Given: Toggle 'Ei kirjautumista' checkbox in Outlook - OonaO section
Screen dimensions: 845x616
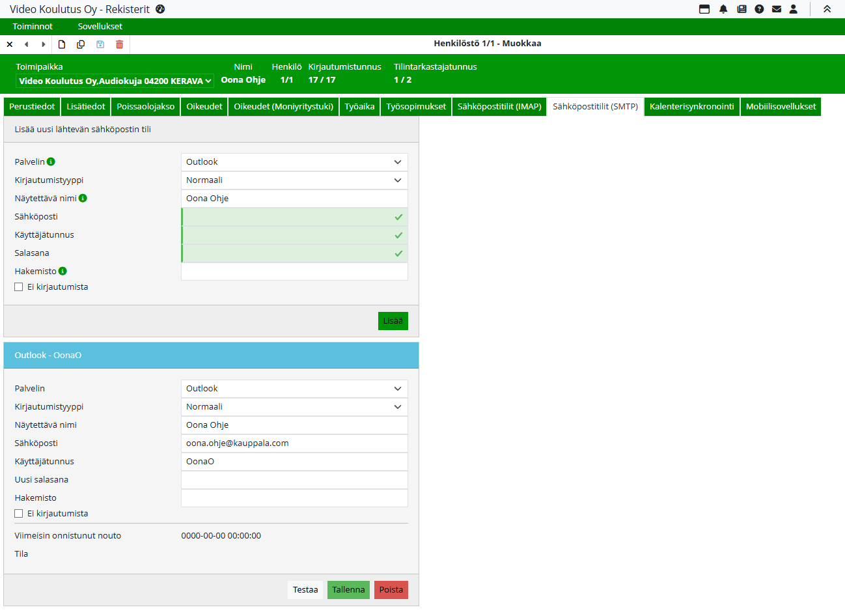Looking at the screenshot, I should click(x=19, y=514).
